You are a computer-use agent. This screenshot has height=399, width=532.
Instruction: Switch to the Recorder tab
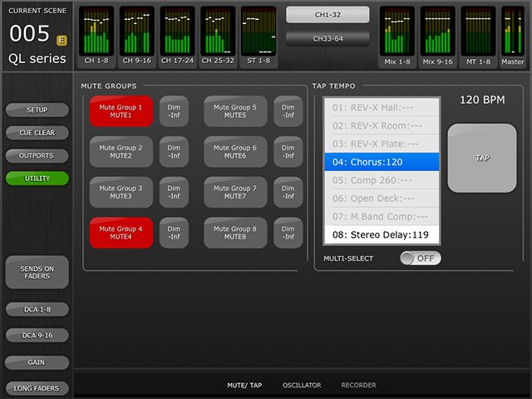point(358,386)
